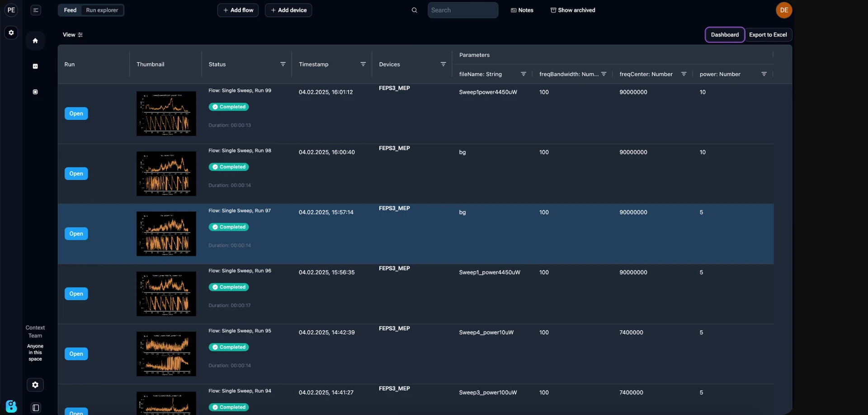
Task: Open Run 98
Action: point(76,173)
